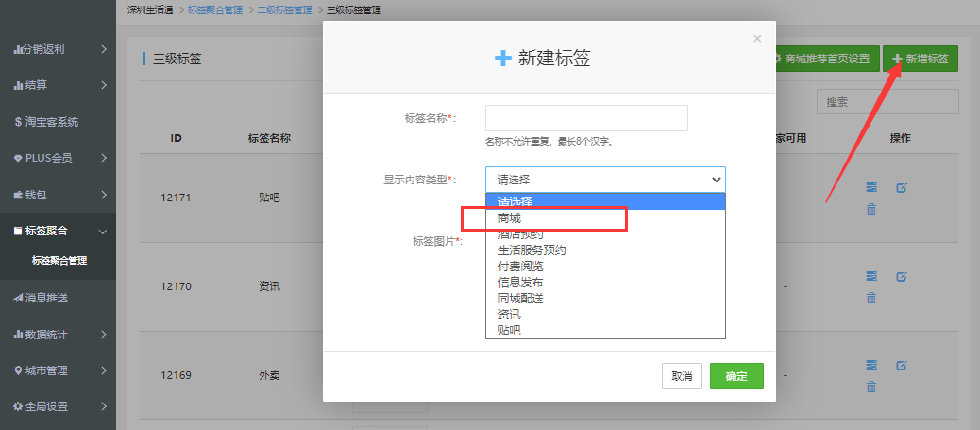Open the 显示内容类型 dropdown

point(605,179)
